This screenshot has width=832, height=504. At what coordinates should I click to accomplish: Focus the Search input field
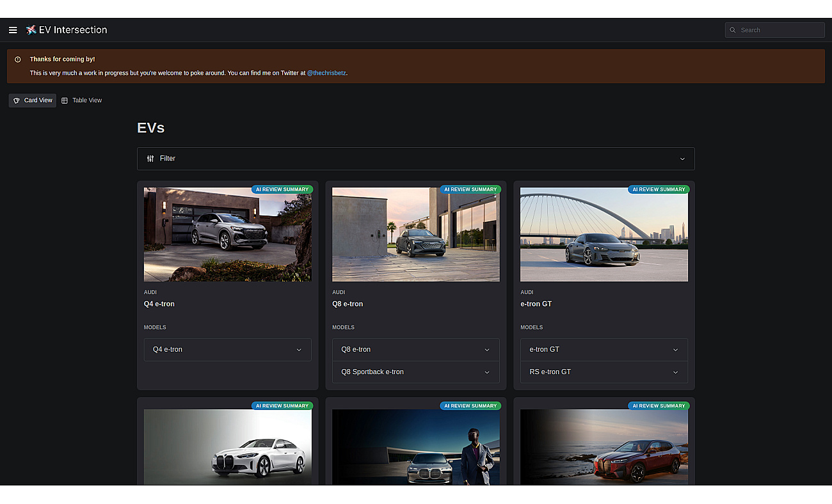775,30
